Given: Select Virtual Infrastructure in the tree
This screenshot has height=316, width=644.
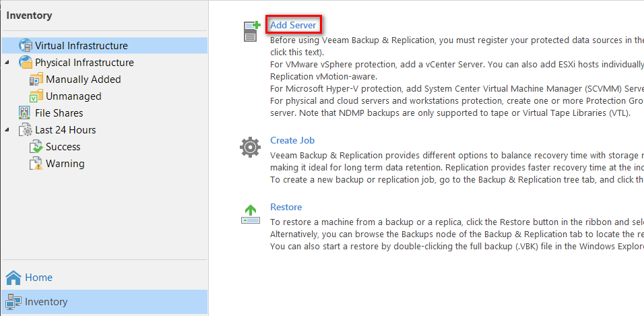Looking at the screenshot, I should point(82,46).
